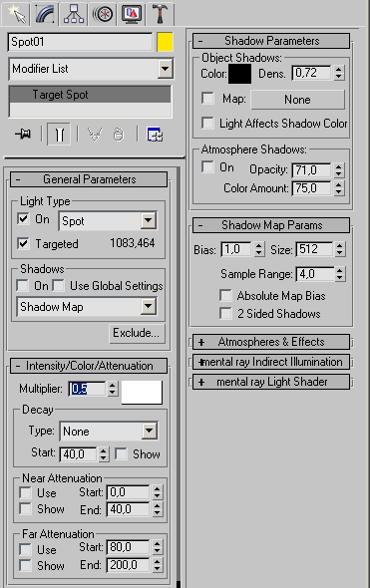The width and height of the screenshot is (370, 588).
Task: Click Near Attenuation Start field
Action: 129,492
